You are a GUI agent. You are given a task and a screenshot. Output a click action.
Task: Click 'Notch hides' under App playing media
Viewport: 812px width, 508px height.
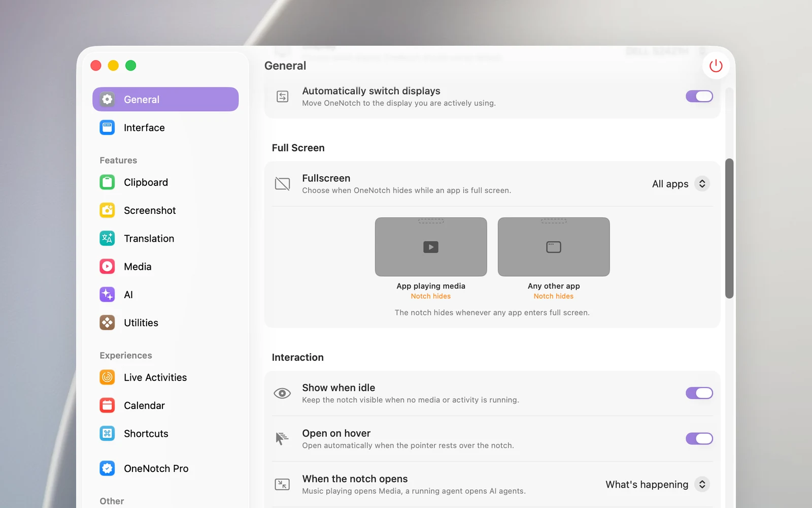(x=431, y=296)
